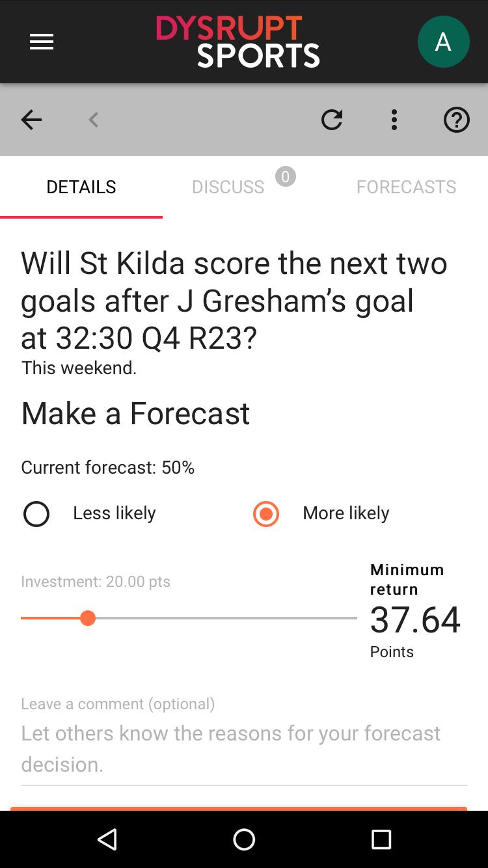
Task: Open the help question-mark icon
Action: [x=456, y=120]
